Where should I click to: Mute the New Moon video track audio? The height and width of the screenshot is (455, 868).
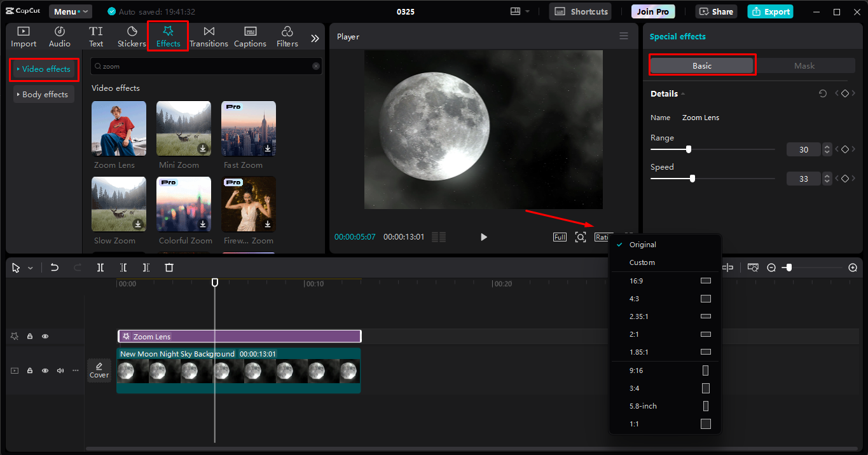click(60, 370)
